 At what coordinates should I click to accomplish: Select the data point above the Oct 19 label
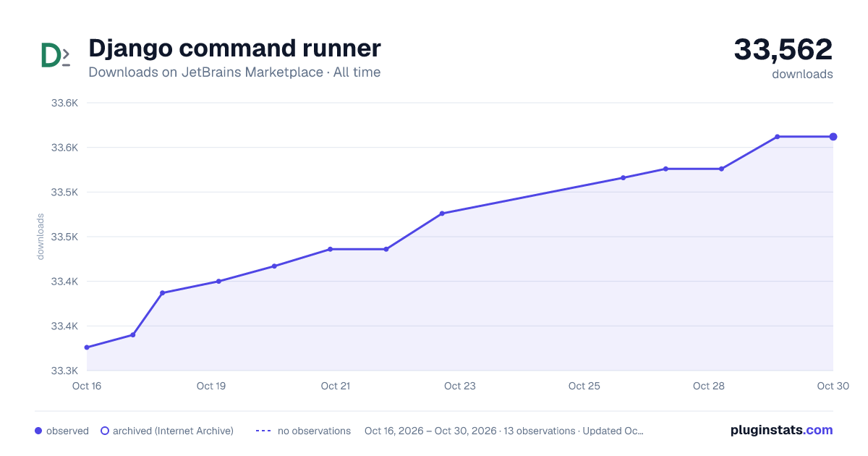coord(218,282)
